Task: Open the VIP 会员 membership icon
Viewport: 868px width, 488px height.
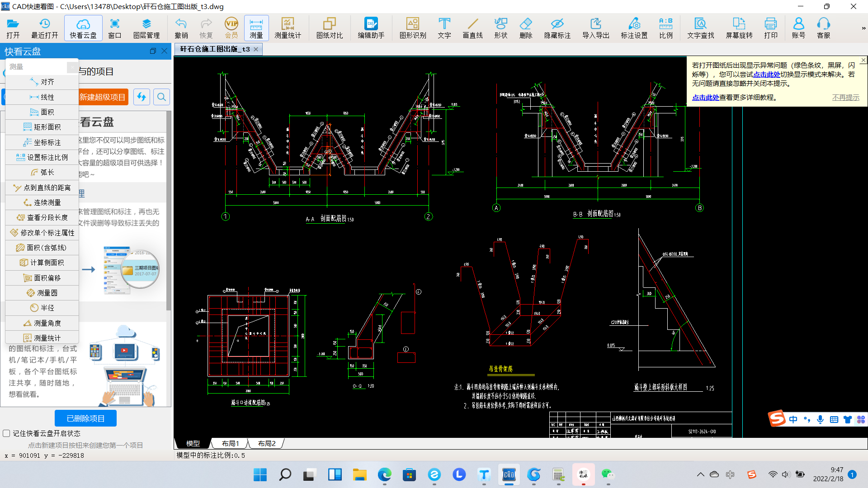Action: tap(231, 28)
